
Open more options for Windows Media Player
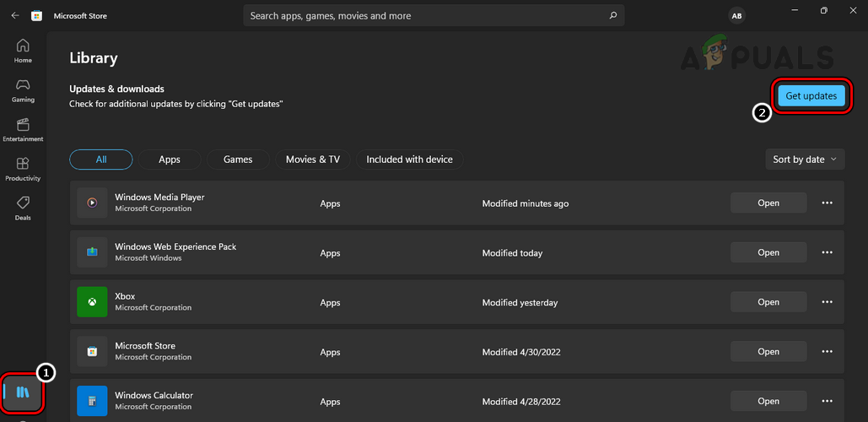[x=827, y=203]
